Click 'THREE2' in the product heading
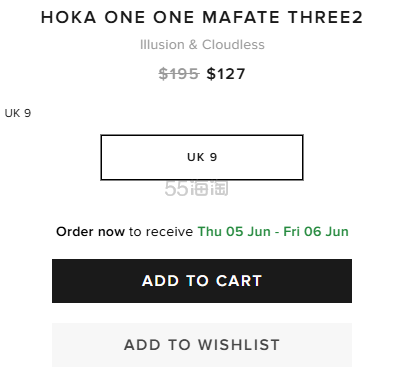Screen dimensions: 393x375 pos(325,17)
